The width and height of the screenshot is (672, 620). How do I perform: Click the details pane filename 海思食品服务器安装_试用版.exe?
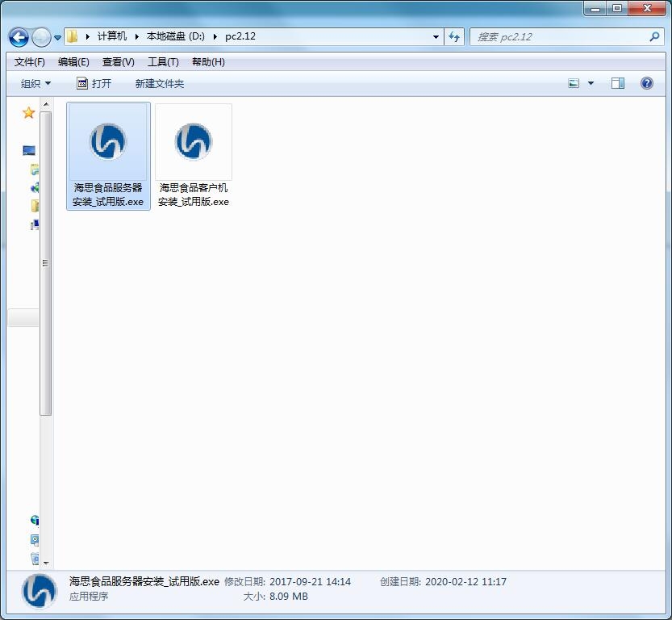[x=144, y=581]
